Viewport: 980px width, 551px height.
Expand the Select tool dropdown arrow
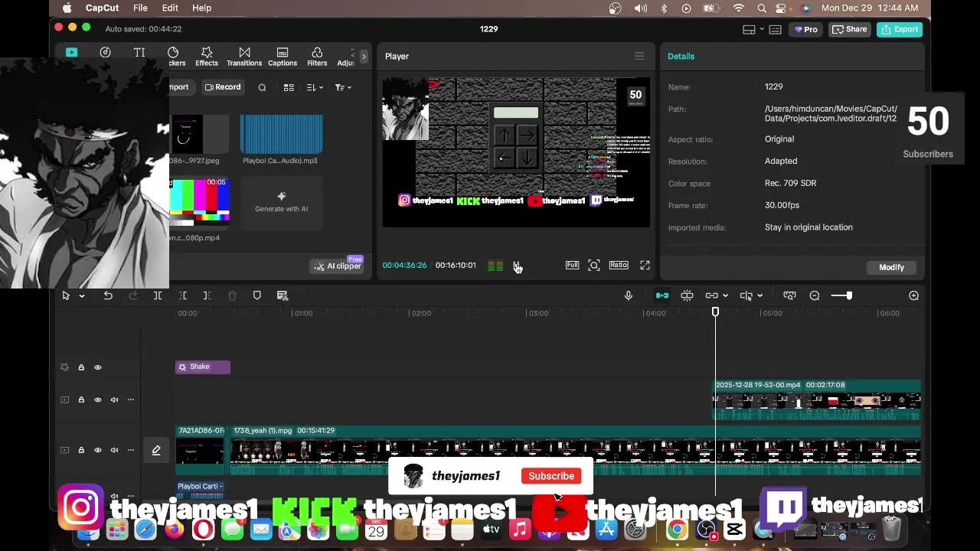click(81, 296)
